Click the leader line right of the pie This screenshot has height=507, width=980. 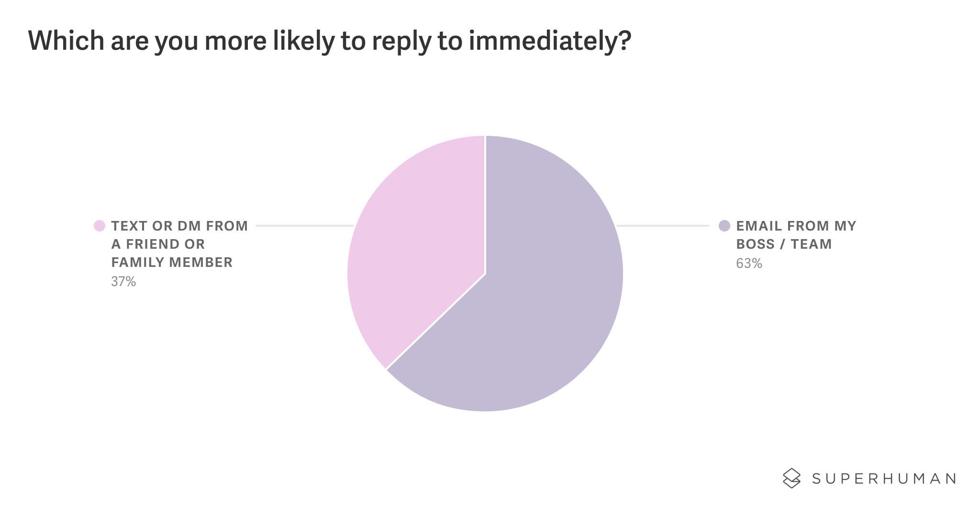point(663,226)
